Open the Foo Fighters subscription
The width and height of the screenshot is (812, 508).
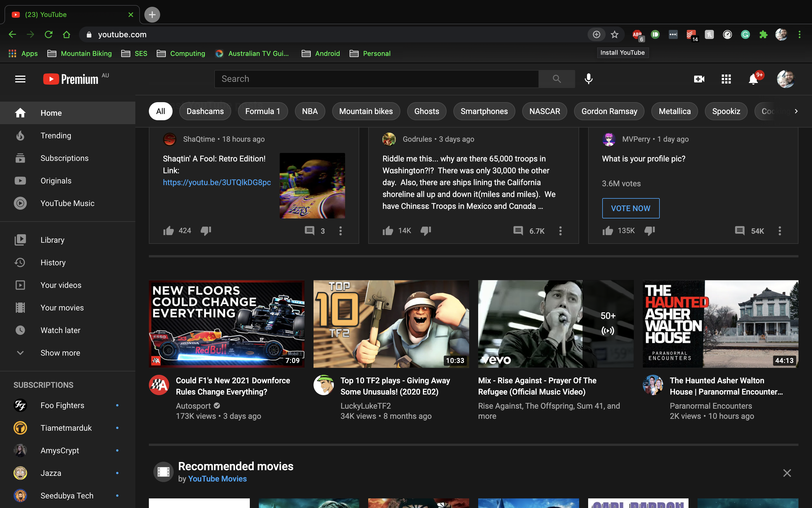click(x=67, y=405)
